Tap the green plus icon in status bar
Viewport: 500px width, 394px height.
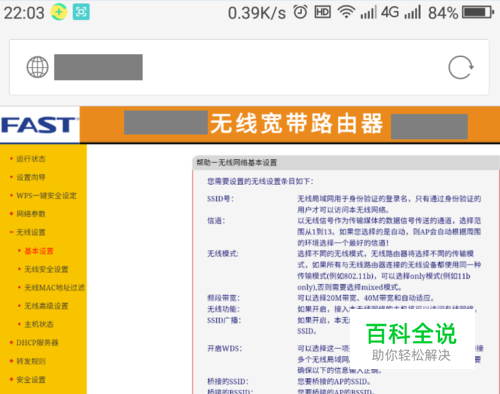click(x=59, y=12)
